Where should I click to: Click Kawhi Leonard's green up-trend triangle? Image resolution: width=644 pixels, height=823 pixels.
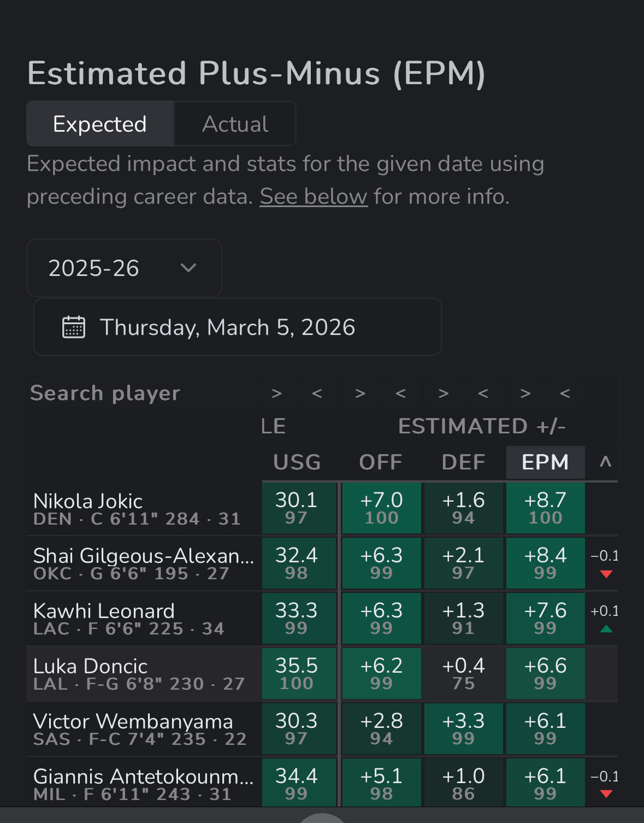coord(606,629)
